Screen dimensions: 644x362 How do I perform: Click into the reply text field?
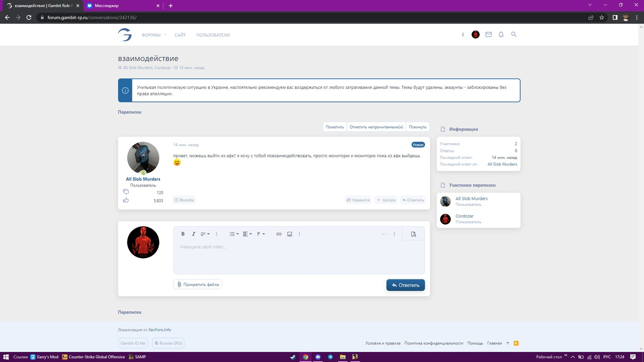click(299, 257)
